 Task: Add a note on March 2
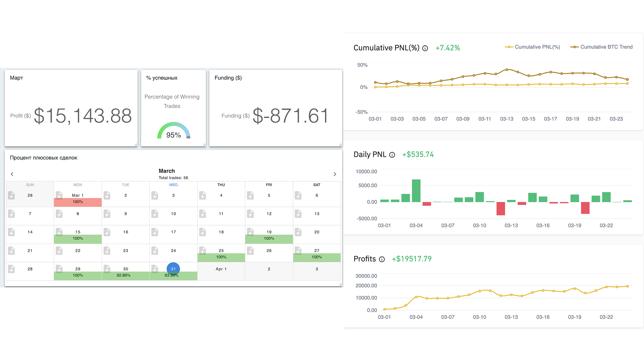point(107,195)
